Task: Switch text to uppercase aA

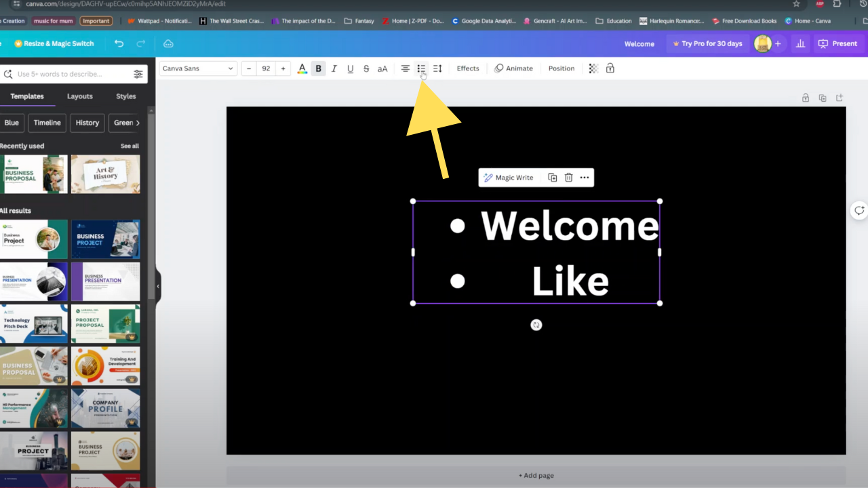Action: [x=382, y=68]
